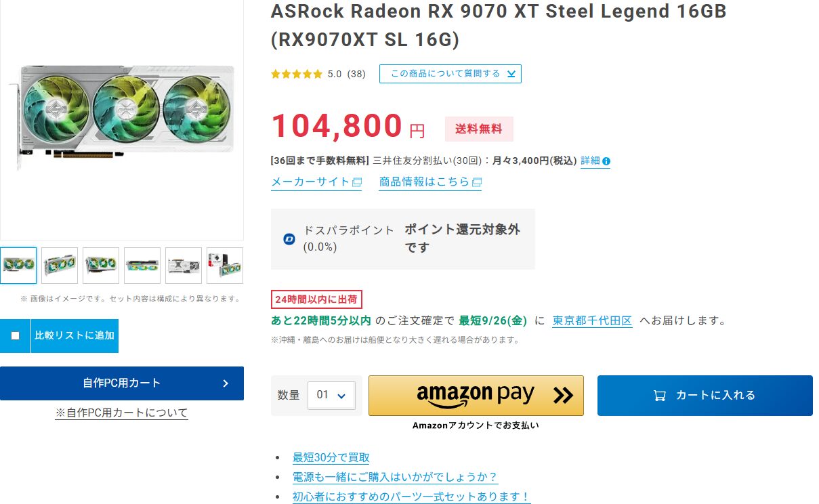Viewport: 819px width, 504px height.
Task: Select the thumbnail showing the retail box
Action: [x=225, y=265]
